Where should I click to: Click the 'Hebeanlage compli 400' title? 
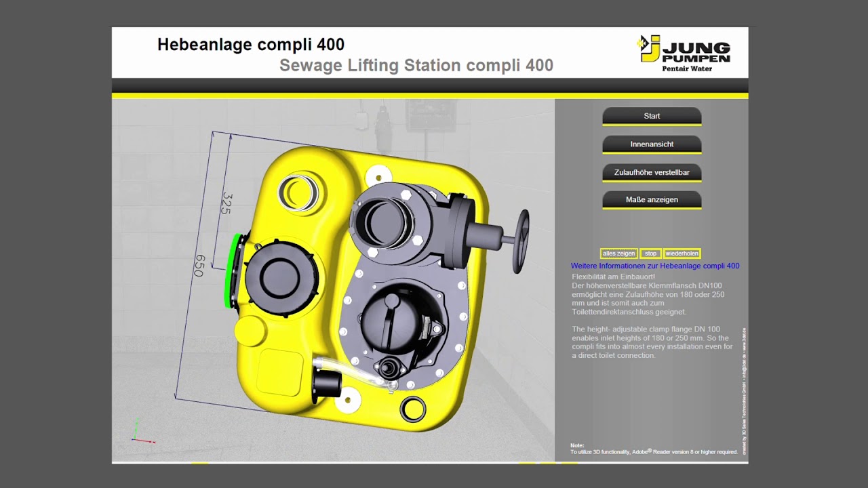(251, 45)
